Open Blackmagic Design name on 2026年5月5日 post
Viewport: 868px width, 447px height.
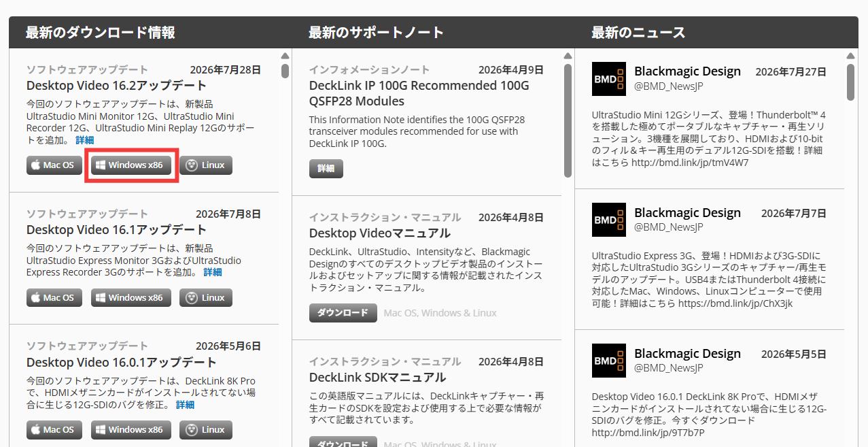tap(687, 354)
